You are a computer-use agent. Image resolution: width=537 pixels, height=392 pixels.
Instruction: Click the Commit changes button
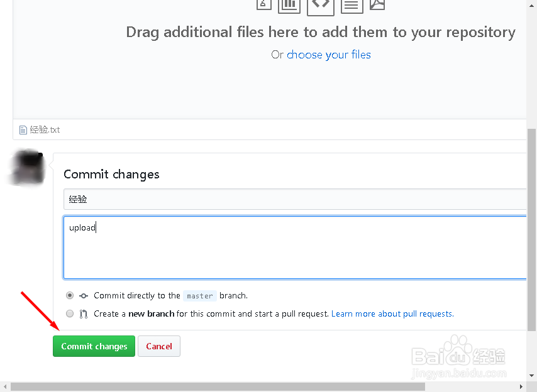point(94,346)
